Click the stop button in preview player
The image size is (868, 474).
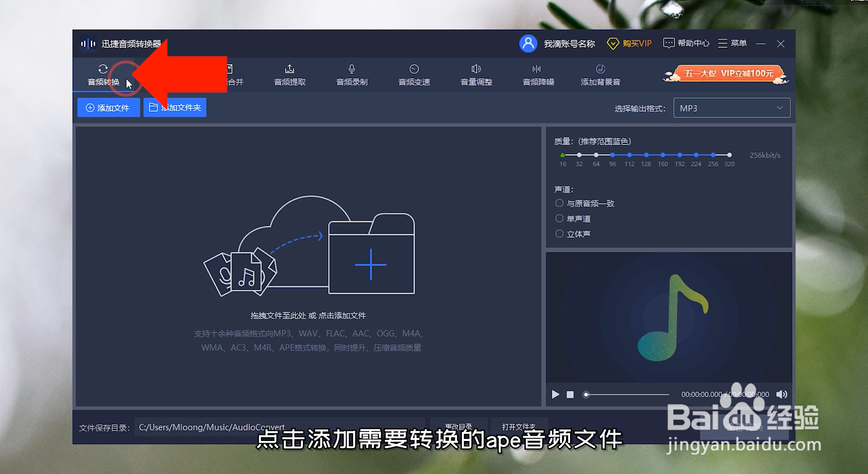(x=570, y=394)
